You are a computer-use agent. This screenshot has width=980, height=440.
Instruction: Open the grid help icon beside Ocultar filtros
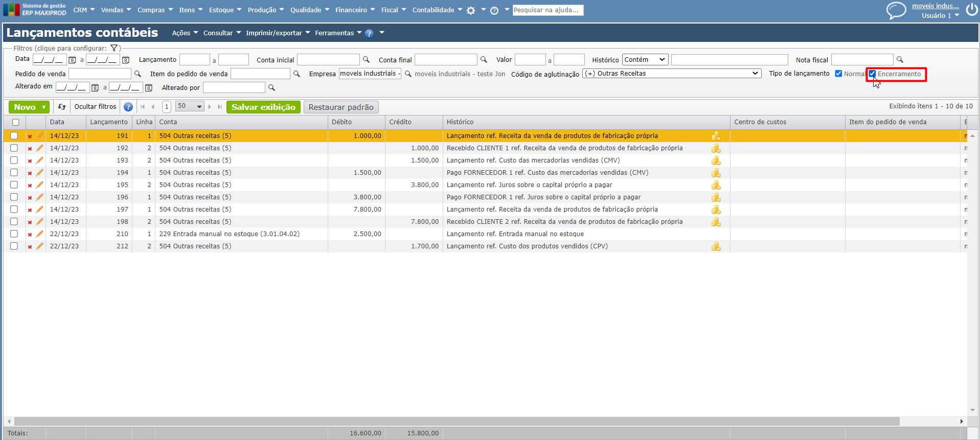[x=128, y=107]
